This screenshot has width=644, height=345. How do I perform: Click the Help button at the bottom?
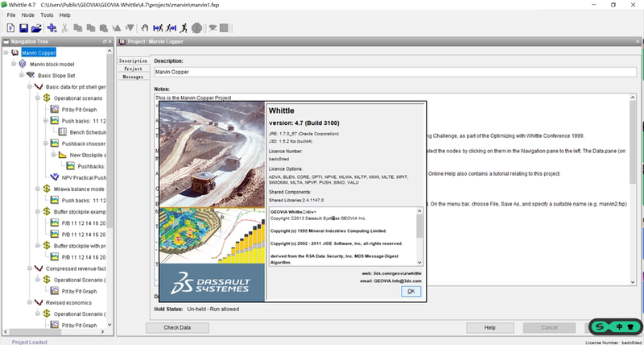point(489,328)
